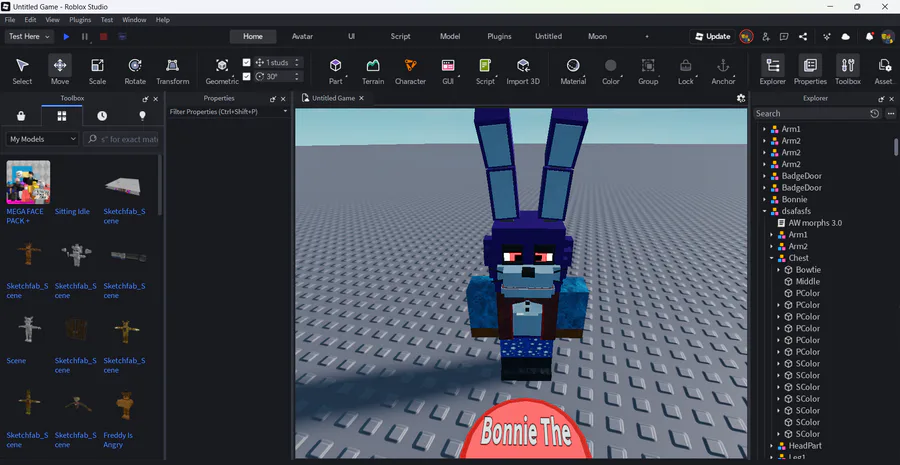Open Filter Properties dropdown arrow
Image resolution: width=900 pixels, height=465 pixels.
285,111
